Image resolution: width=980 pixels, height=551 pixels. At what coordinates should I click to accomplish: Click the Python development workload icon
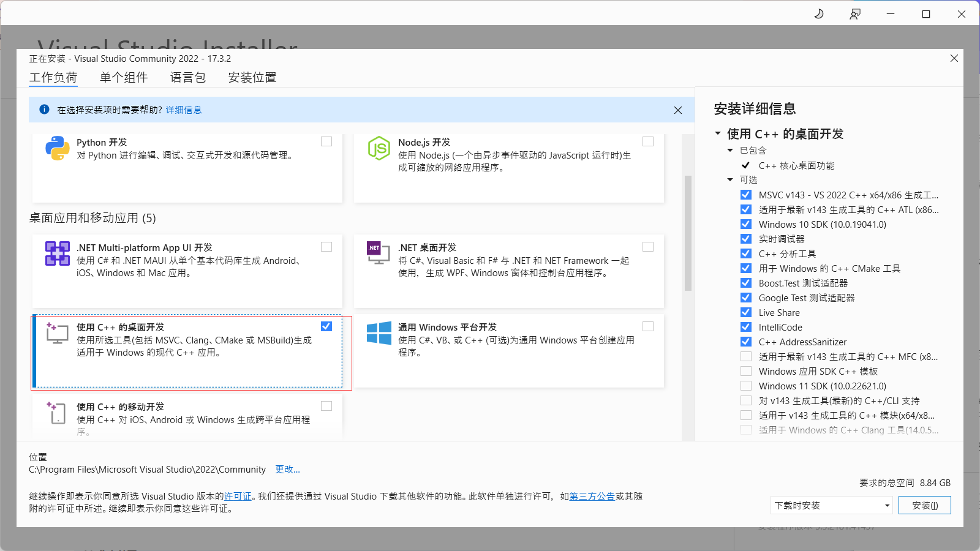57,148
